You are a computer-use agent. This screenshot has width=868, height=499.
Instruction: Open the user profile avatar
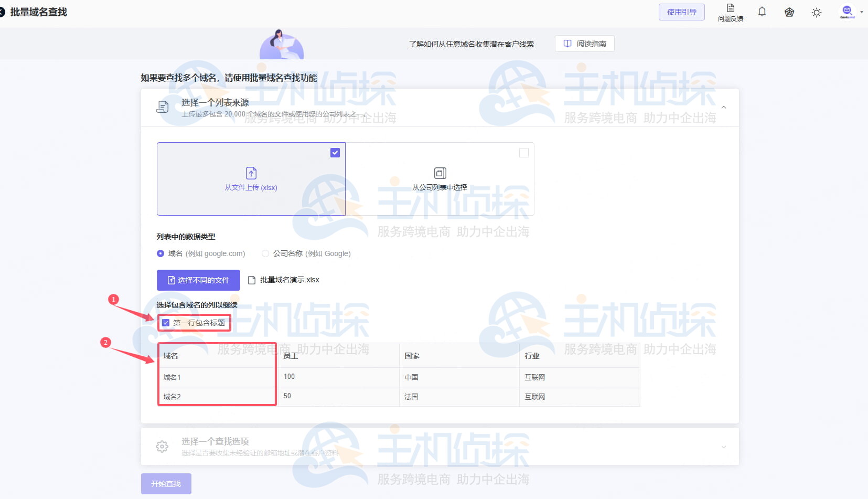pyautogui.click(x=846, y=12)
